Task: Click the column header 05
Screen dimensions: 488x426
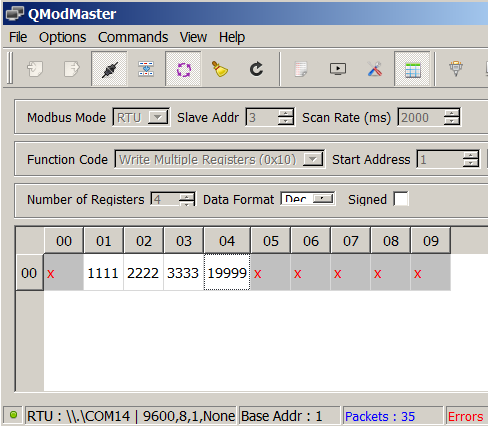Action: (x=270, y=241)
